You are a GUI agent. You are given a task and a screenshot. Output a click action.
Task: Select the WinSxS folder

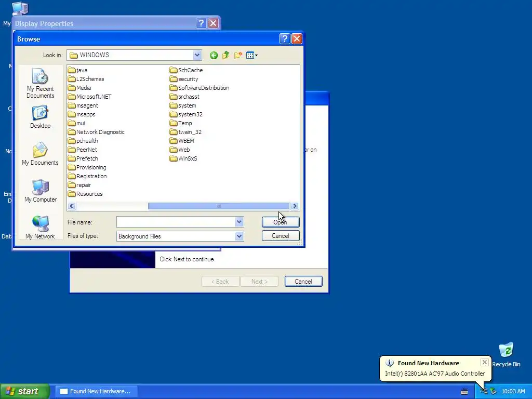click(x=183, y=158)
